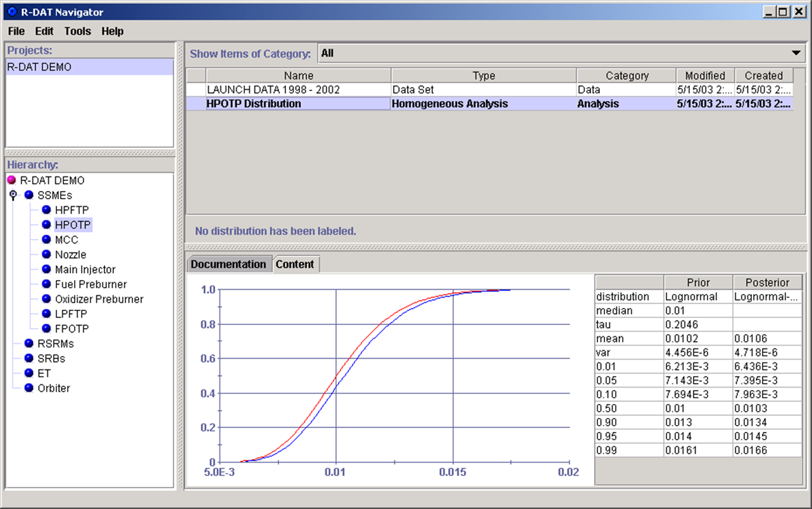Collapse the SSMEs tree branch
Viewport: 812px width, 509px height.
coord(12,195)
